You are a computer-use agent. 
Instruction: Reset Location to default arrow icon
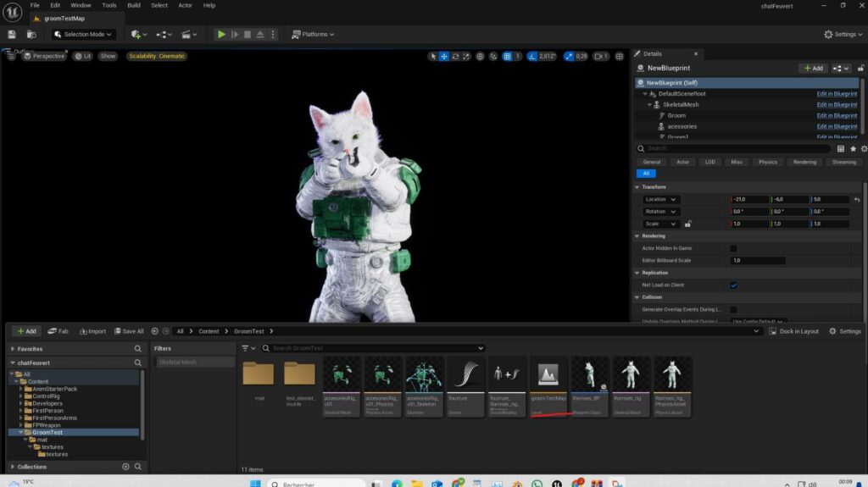click(x=857, y=199)
